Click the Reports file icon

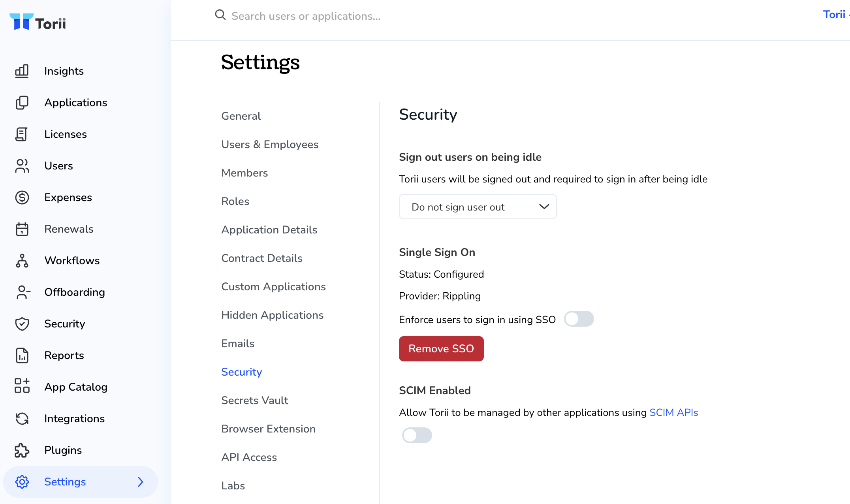coord(22,355)
